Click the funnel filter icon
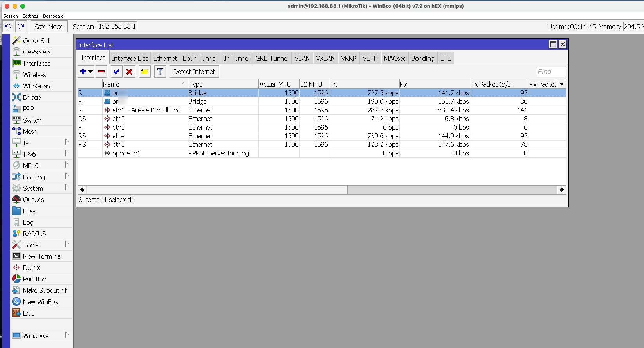The height and width of the screenshot is (348, 644). pyautogui.click(x=160, y=72)
